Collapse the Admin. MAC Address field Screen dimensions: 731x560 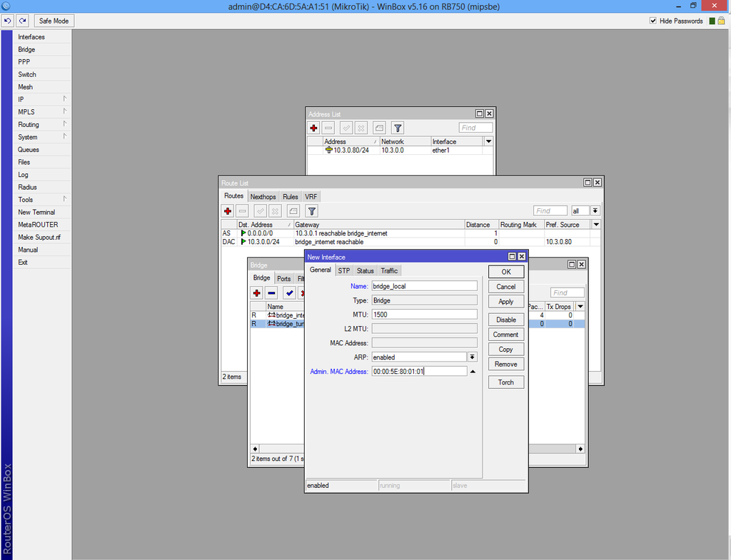click(472, 371)
